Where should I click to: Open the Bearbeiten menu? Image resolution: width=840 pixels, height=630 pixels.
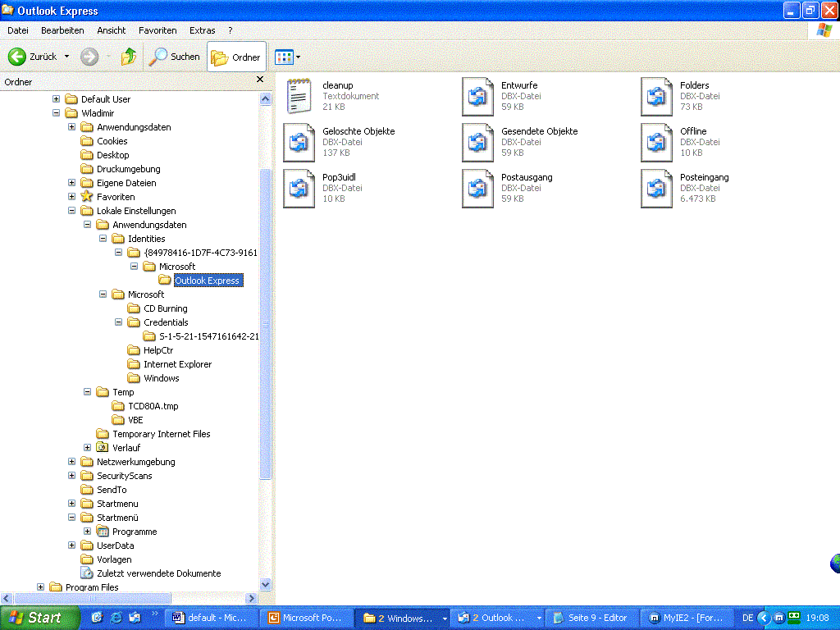[x=62, y=30]
